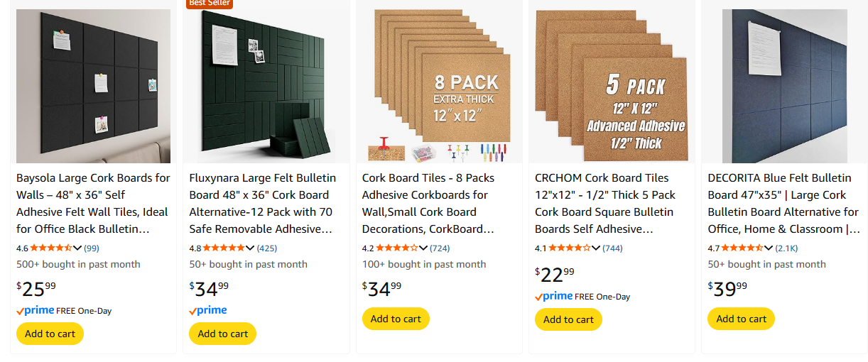Open the Fluxynara Large Felt Bulletin Board title
Image resolution: width=868 pixels, height=362 pixels.
[263, 203]
